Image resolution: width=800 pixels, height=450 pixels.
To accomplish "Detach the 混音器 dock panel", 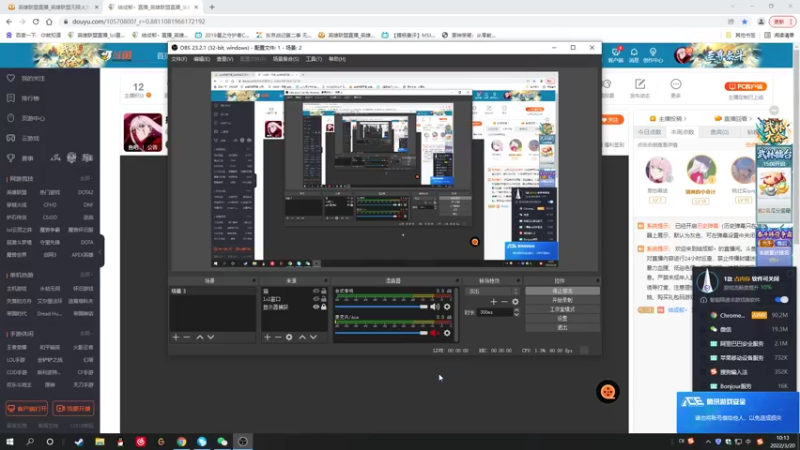I will point(457,281).
